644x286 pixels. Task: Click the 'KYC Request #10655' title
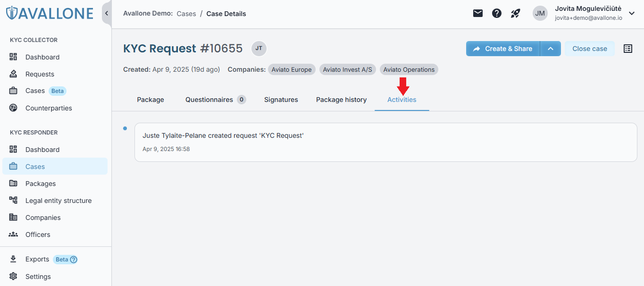[183, 48]
